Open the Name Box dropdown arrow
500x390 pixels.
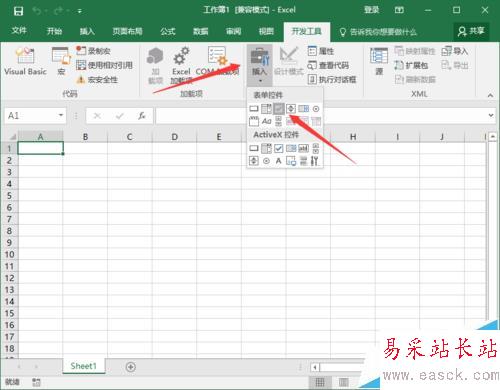point(61,115)
